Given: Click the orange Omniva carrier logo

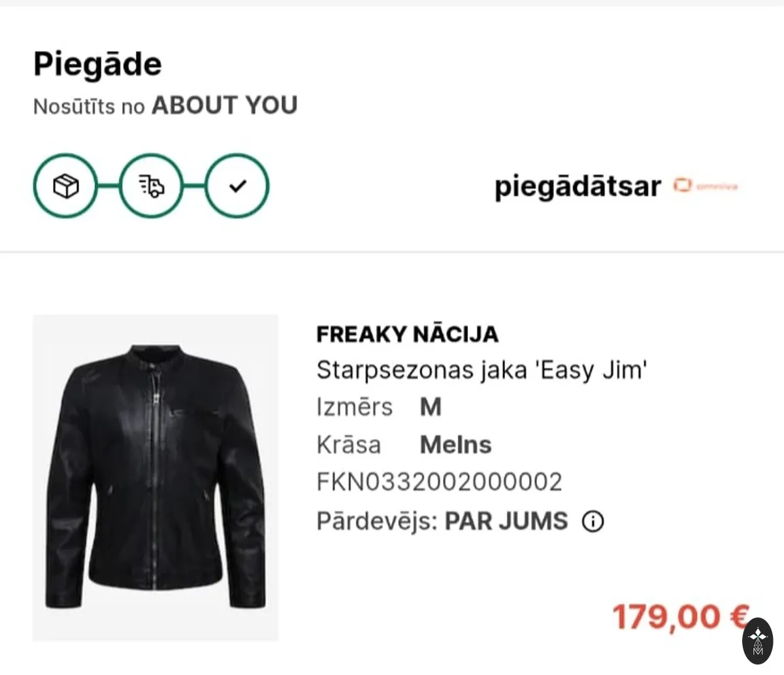Looking at the screenshot, I should (706, 186).
